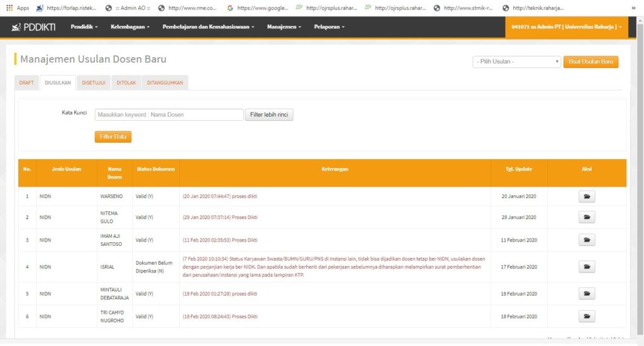Switch to the DITANGGUHKAN tab

pos(165,82)
